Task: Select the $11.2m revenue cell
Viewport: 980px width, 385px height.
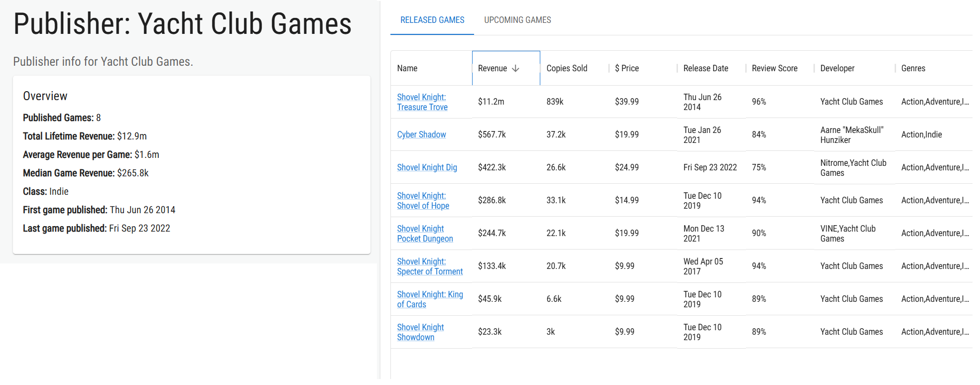Action: click(506, 102)
